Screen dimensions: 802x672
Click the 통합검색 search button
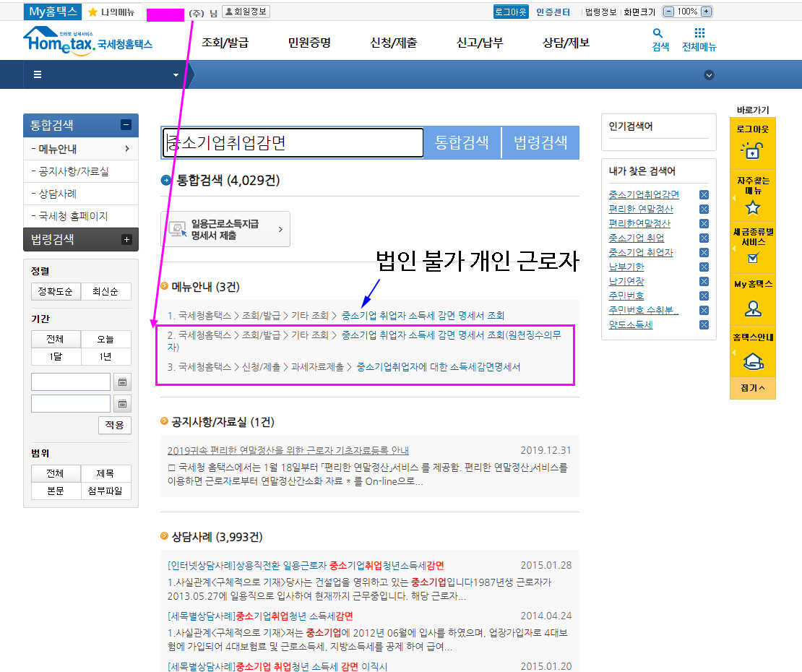coord(462,142)
